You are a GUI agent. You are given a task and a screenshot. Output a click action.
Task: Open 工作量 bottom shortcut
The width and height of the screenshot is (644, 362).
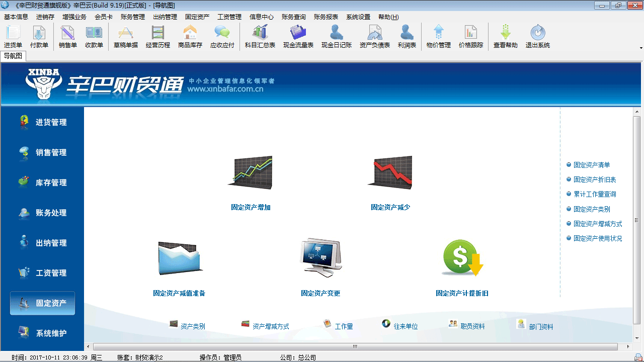tap(338, 325)
